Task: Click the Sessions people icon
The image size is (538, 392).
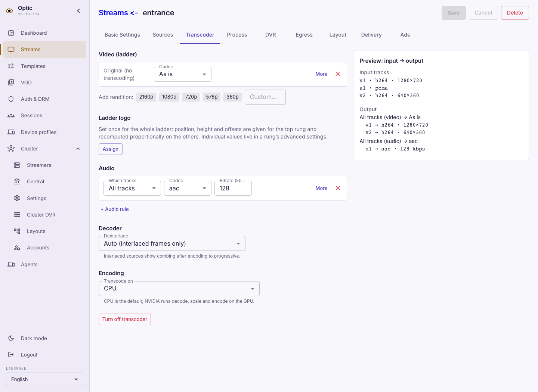Action: (11, 115)
